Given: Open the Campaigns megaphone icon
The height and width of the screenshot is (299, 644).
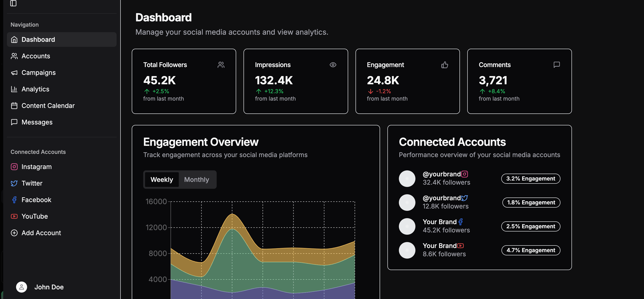Looking at the screenshot, I should click(14, 73).
